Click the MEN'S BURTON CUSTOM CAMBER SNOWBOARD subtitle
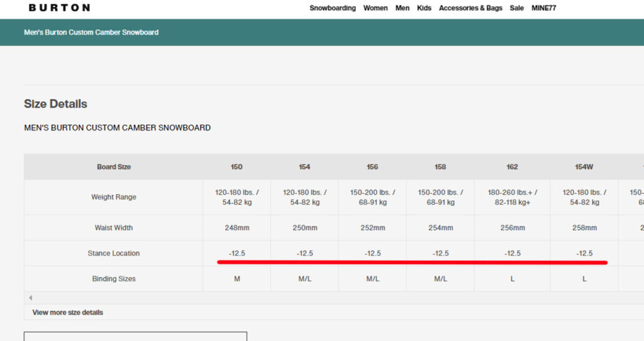The image size is (644, 341). coord(118,127)
